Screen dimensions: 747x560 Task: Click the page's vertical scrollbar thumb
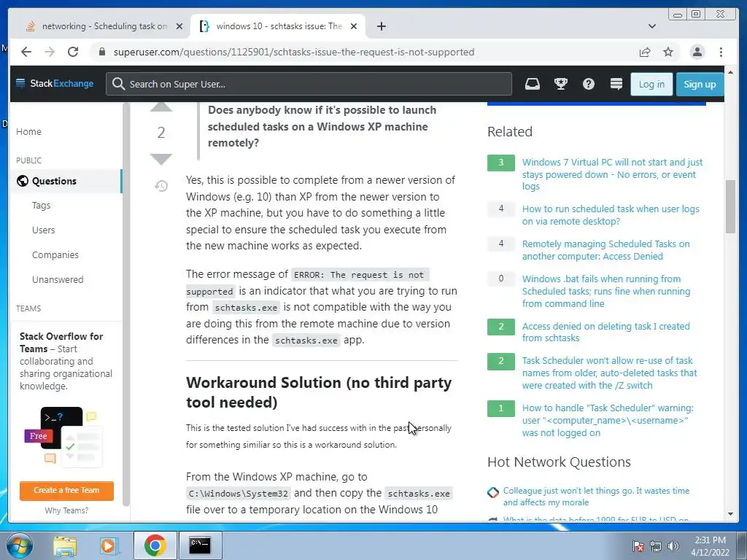[730, 206]
